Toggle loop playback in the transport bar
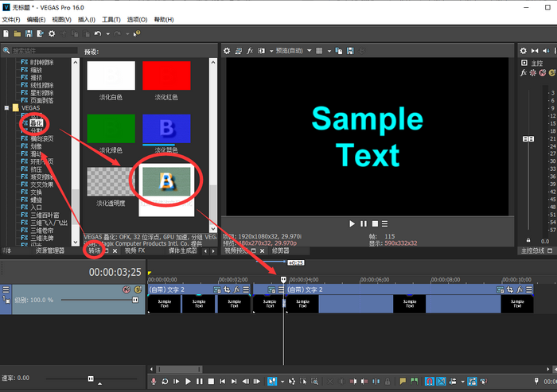Image resolution: width=557 pixels, height=392 pixels. (165, 382)
